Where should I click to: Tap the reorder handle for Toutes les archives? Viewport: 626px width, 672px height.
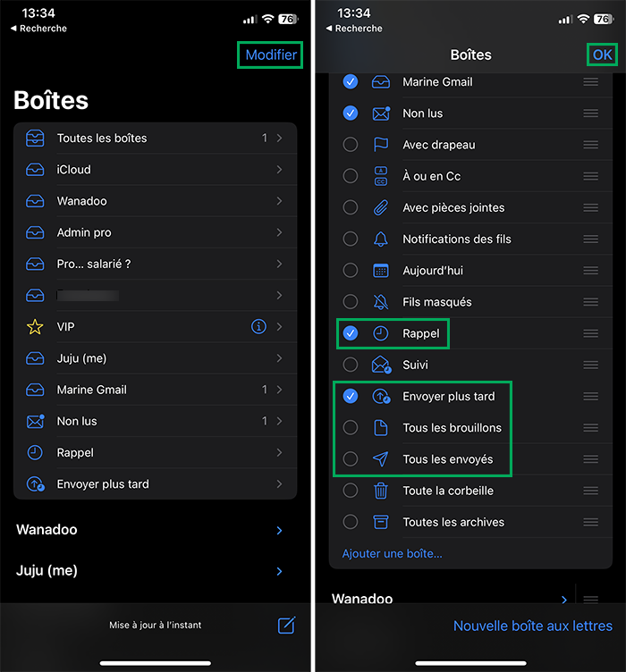pos(590,522)
